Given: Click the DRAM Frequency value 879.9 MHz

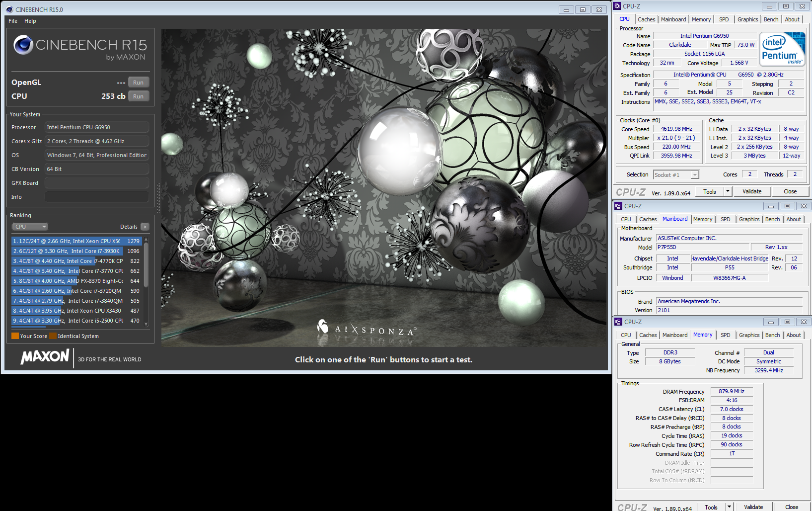Looking at the screenshot, I should point(732,391).
